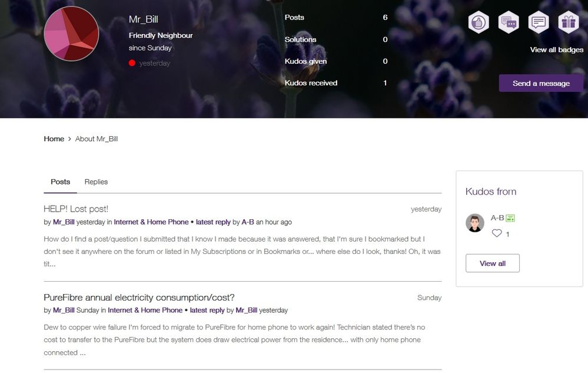Go to Home in the breadcrumb
This screenshot has height=373, width=588.
(54, 139)
